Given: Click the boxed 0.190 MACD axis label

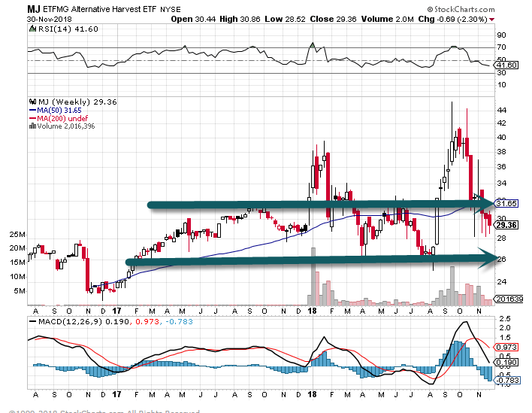Looking at the screenshot, I should click(506, 363).
